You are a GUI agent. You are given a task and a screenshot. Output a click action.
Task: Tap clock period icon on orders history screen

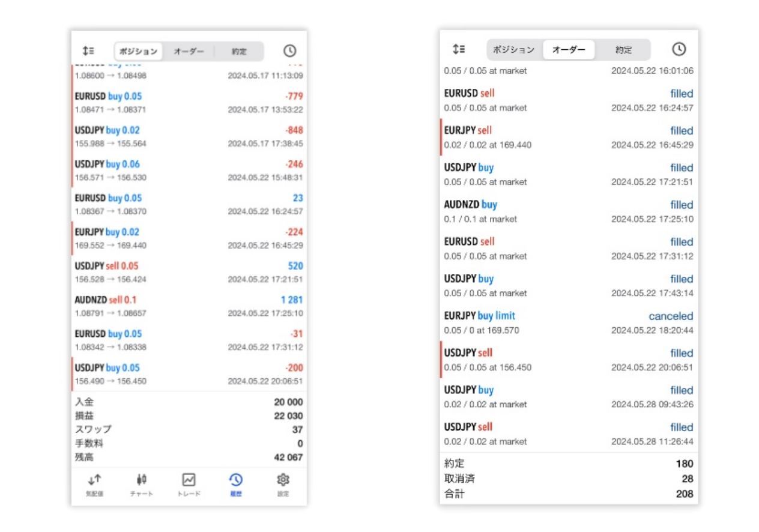coord(679,49)
